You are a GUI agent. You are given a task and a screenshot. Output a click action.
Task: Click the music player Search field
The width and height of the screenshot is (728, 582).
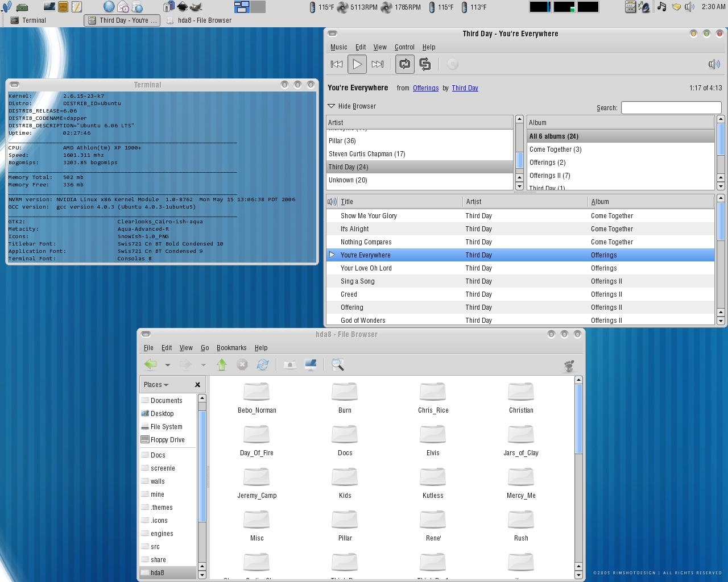(x=671, y=107)
